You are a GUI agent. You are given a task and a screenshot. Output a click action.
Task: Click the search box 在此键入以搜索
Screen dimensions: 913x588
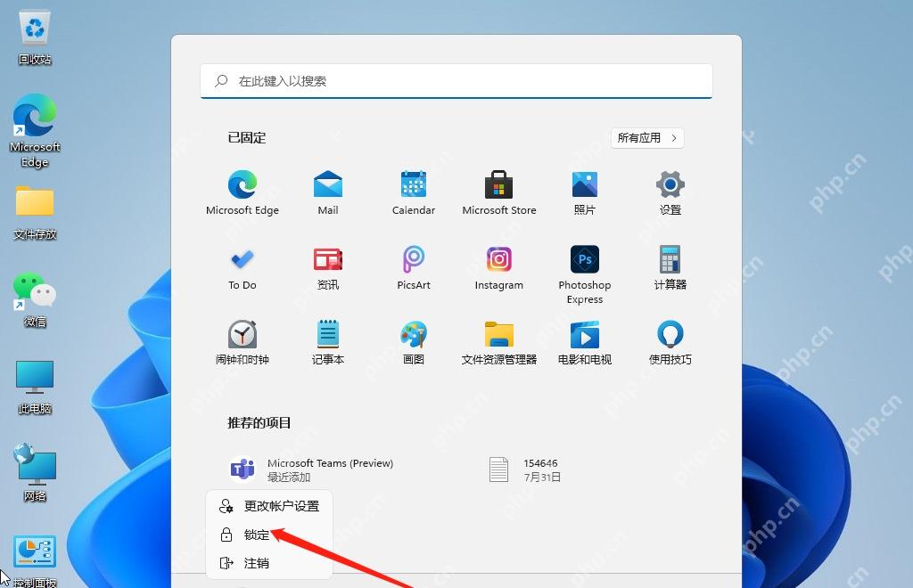tap(456, 81)
